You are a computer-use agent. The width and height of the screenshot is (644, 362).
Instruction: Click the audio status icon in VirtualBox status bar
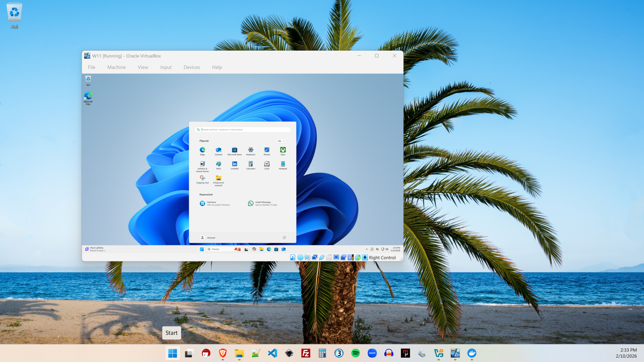[x=308, y=257]
